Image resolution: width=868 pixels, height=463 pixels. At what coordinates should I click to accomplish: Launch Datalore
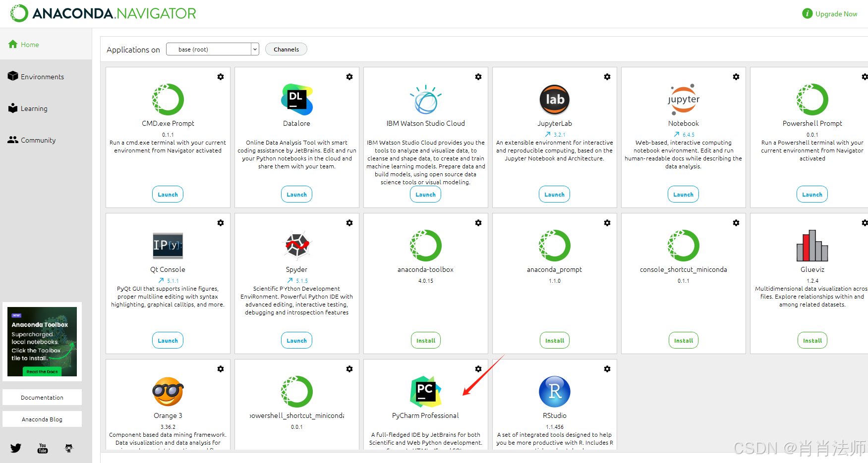coord(297,194)
